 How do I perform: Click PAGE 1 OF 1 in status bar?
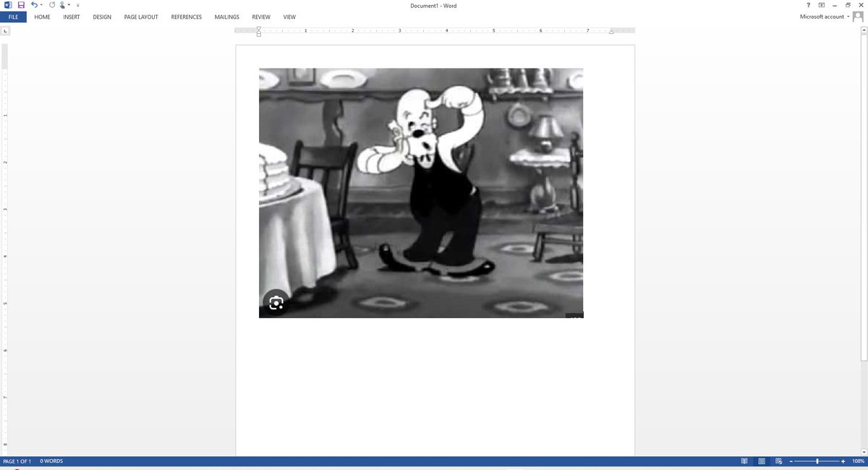pyautogui.click(x=17, y=461)
